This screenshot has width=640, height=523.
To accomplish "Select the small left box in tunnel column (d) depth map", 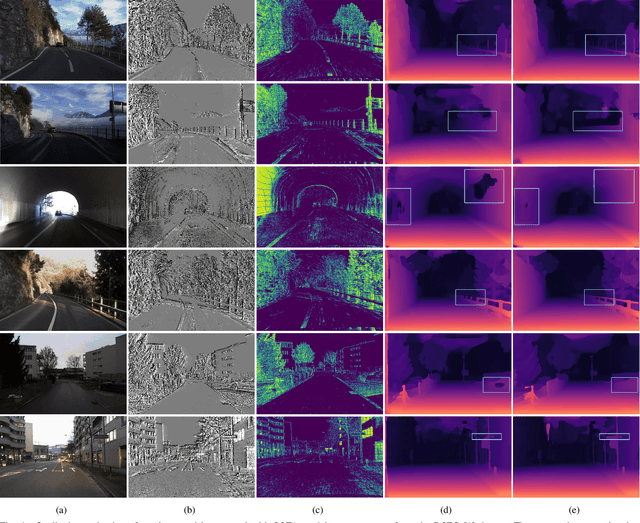I will tap(399, 206).
